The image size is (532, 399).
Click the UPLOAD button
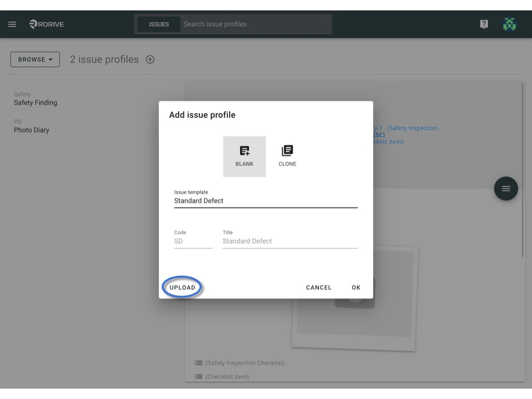pos(182,287)
